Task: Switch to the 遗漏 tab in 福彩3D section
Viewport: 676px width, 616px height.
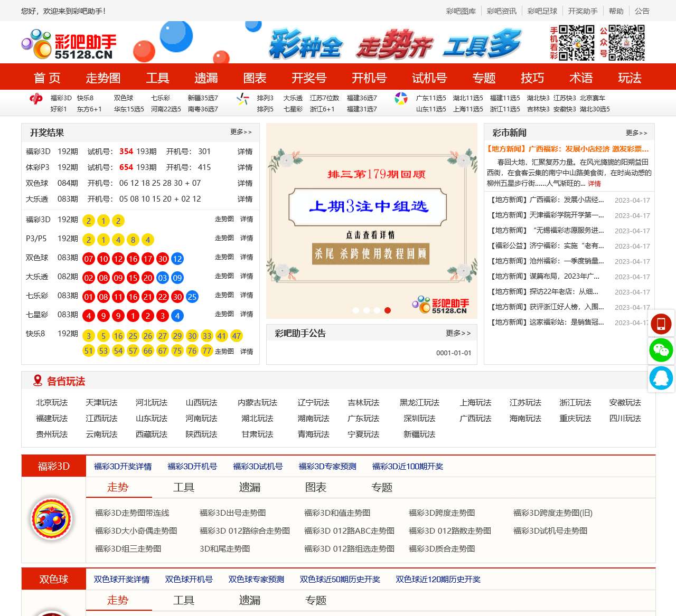Action: coord(250,487)
